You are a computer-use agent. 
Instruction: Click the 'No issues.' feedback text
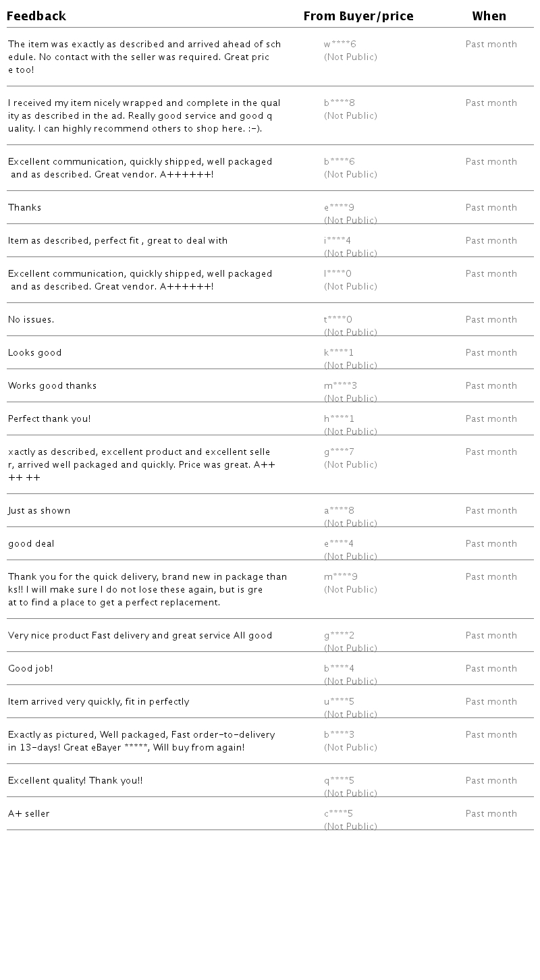tap(31, 320)
